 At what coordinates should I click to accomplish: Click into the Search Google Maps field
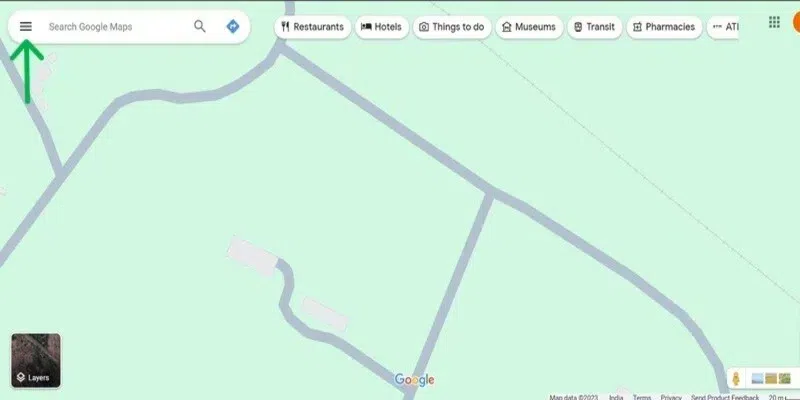116,27
